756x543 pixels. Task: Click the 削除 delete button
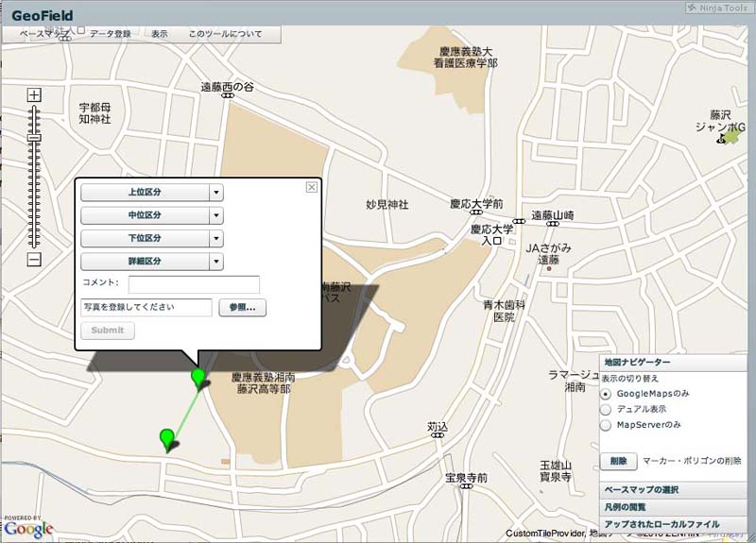point(617,461)
